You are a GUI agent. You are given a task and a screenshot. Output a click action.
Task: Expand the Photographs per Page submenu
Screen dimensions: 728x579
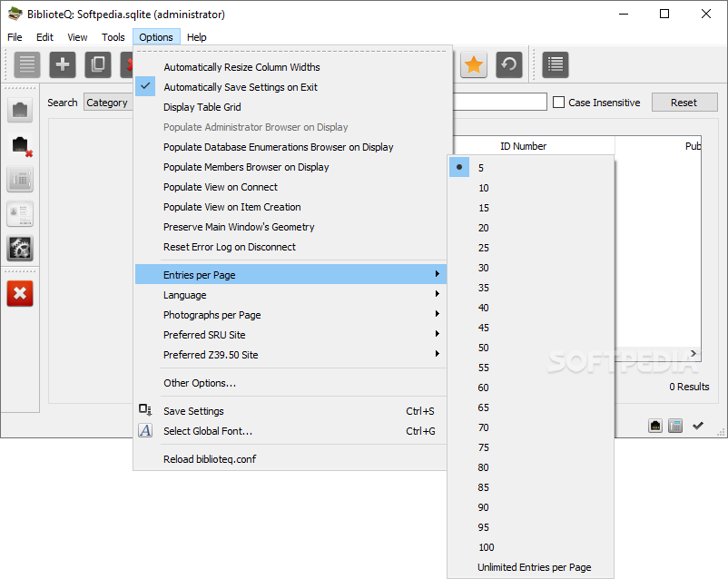[291, 315]
